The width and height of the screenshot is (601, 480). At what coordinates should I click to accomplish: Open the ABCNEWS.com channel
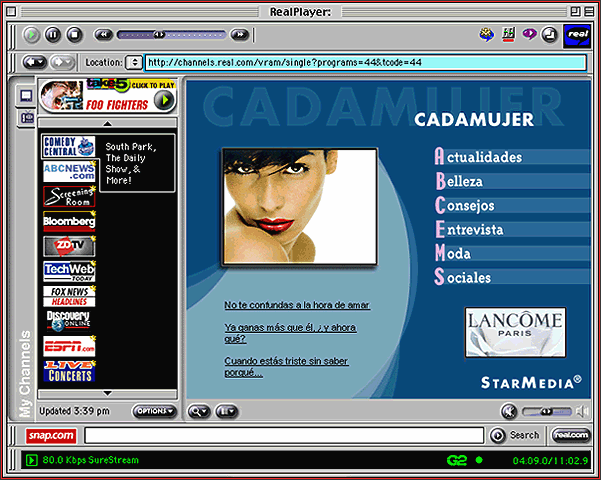pyautogui.click(x=69, y=171)
